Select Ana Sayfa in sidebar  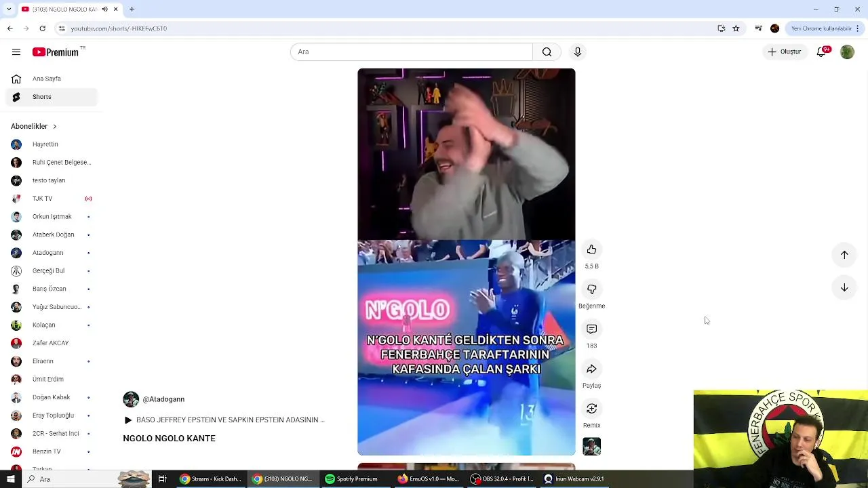pos(50,79)
